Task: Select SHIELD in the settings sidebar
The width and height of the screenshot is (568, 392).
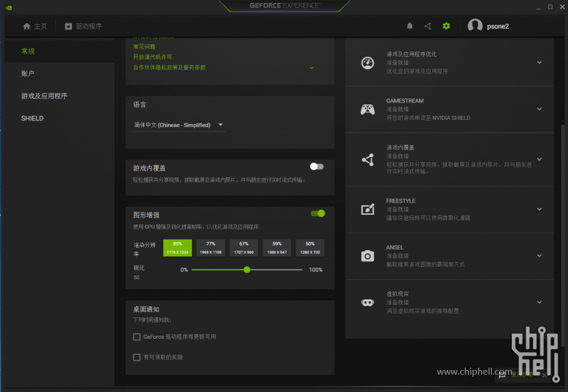Action: click(x=59, y=118)
